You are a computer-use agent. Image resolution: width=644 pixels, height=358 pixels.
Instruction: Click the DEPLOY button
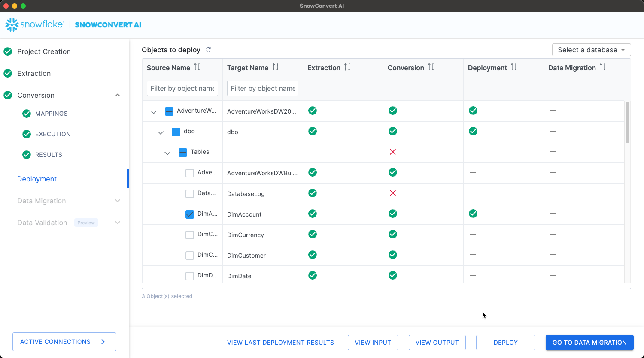point(505,343)
